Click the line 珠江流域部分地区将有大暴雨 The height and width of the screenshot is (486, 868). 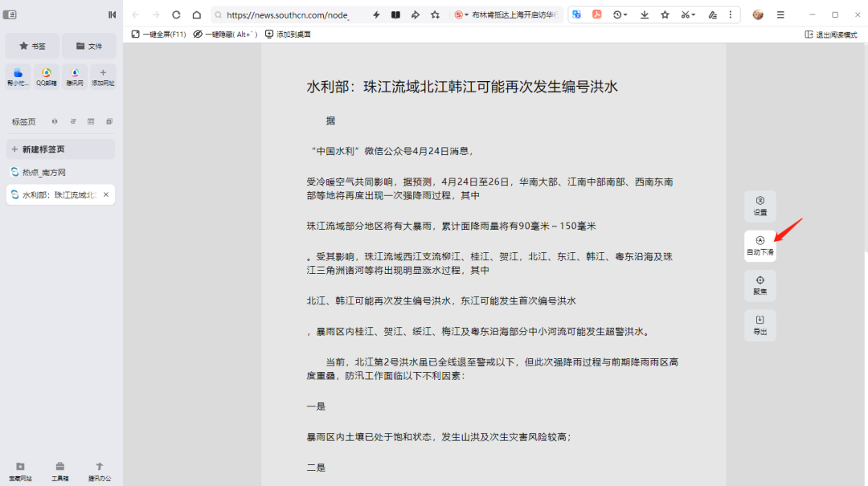(451, 226)
